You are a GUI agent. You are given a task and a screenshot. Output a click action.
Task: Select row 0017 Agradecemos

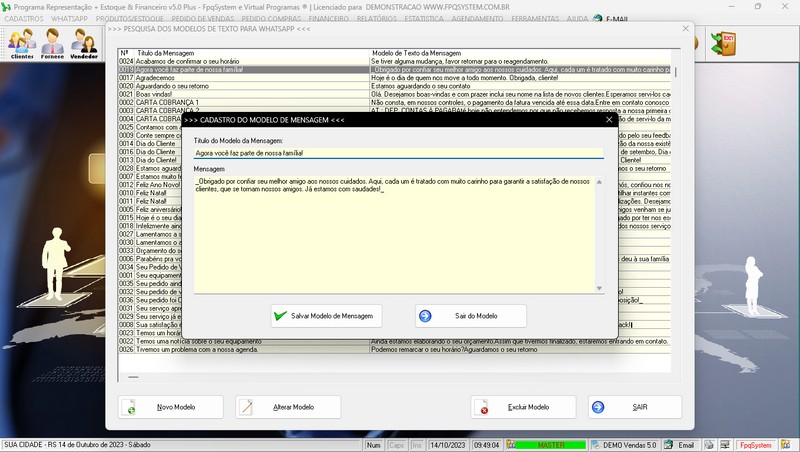(x=394, y=78)
